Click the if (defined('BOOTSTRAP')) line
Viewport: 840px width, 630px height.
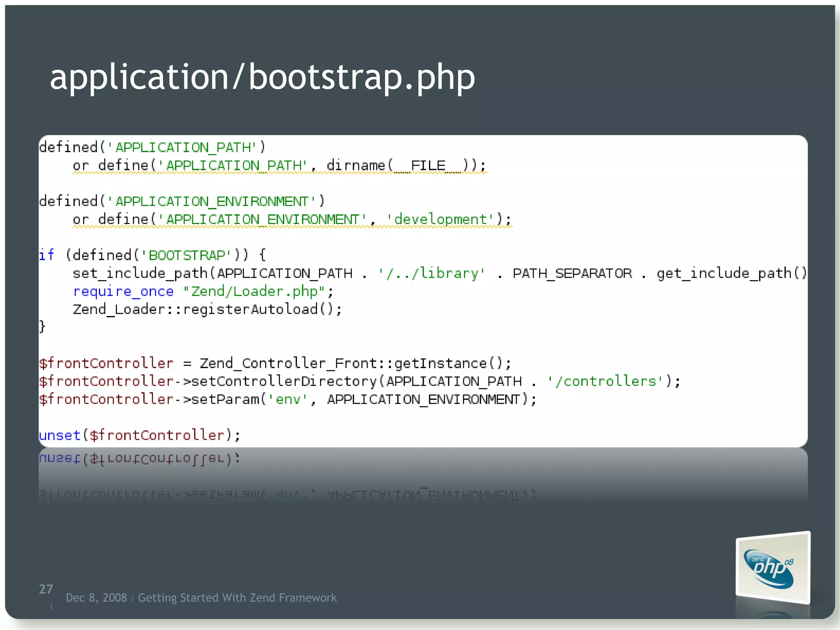point(152,255)
